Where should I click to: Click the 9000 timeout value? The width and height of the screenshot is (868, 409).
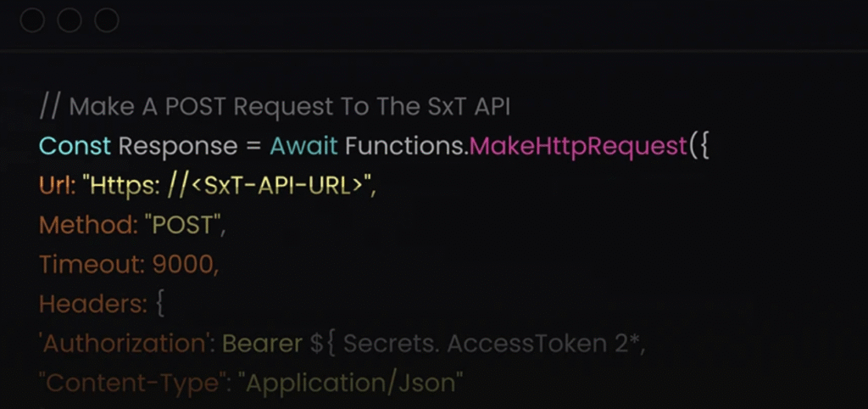(185, 266)
